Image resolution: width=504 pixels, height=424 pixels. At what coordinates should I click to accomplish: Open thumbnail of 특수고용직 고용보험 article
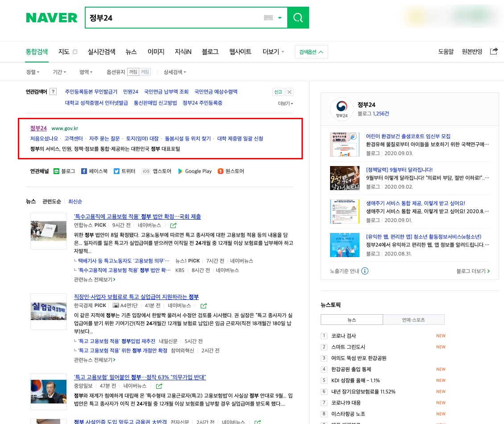(49, 231)
